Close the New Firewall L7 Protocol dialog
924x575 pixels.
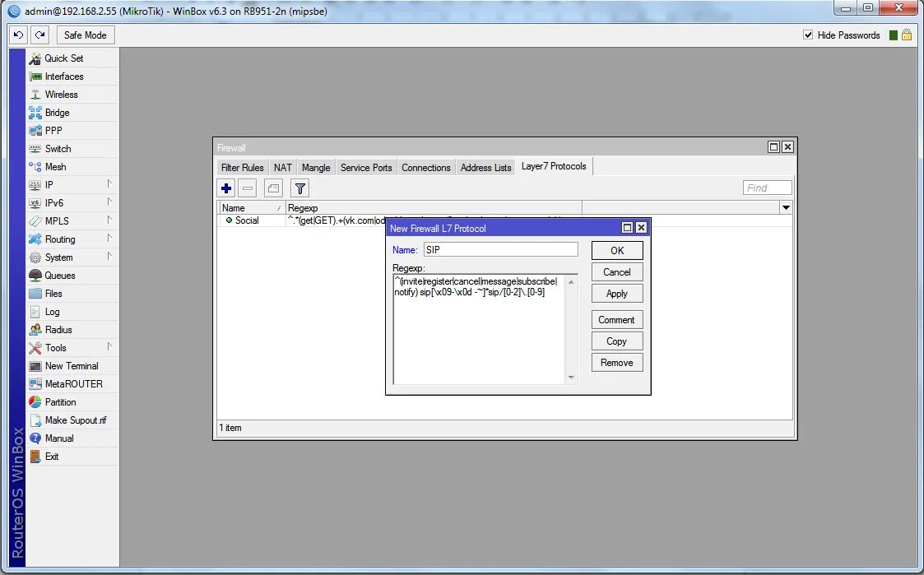pyautogui.click(x=641, y=227)
